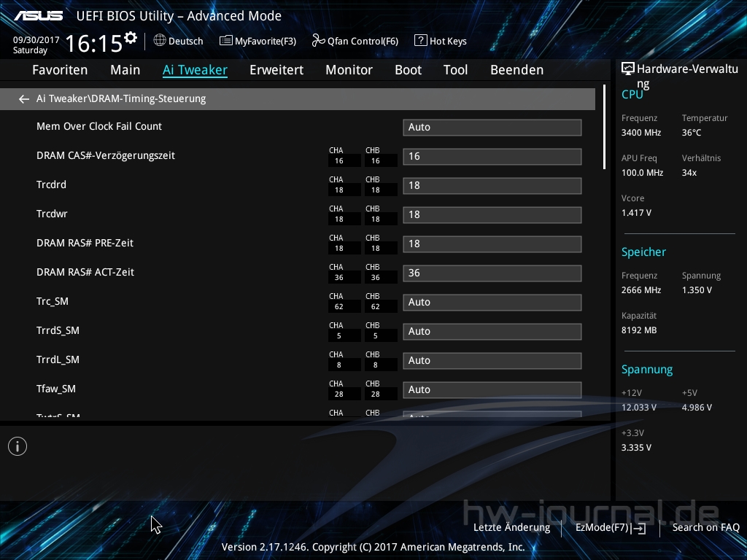
Task: Click the +12V reading 12.033 V
Action: tap(639, 408)
